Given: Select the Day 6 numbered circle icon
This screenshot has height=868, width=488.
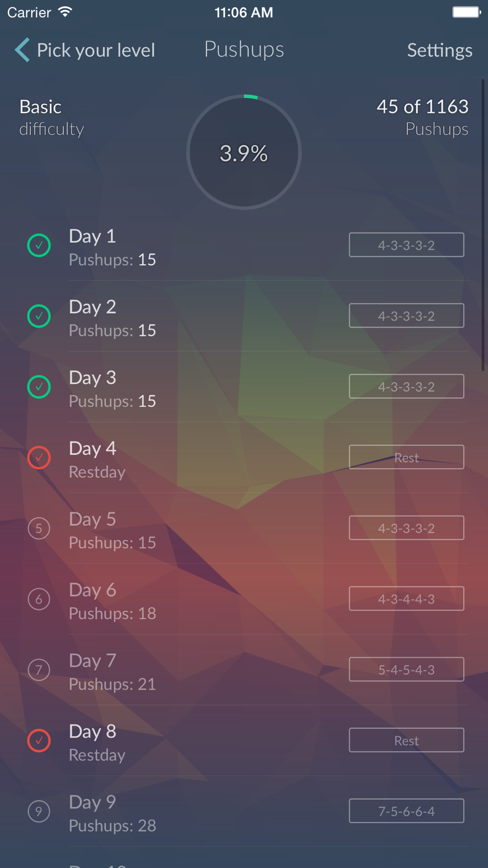Looking at the screenshot, I should 39,599.
